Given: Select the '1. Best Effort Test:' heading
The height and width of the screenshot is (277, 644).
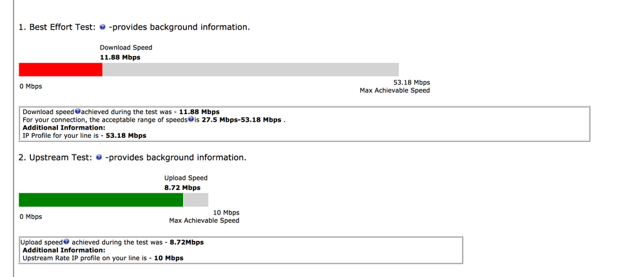Looking at the screenshot, I should coord(57,28).
